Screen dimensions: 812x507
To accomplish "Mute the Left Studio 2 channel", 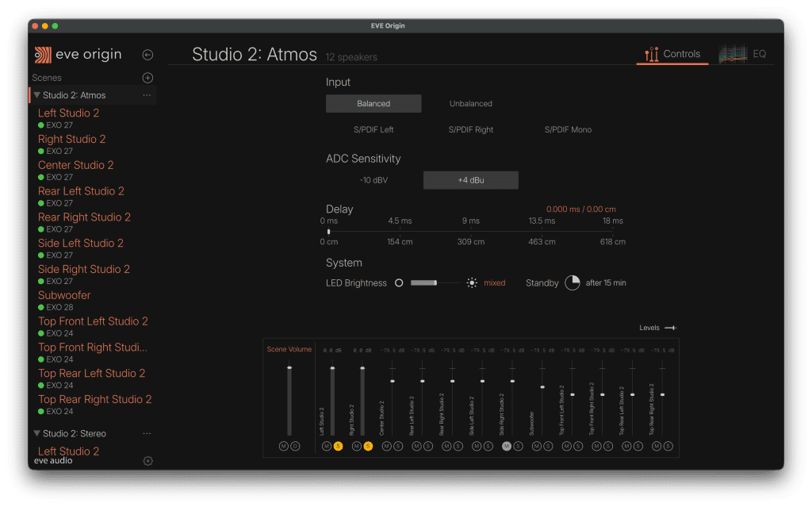I will [x=326, y=446].
